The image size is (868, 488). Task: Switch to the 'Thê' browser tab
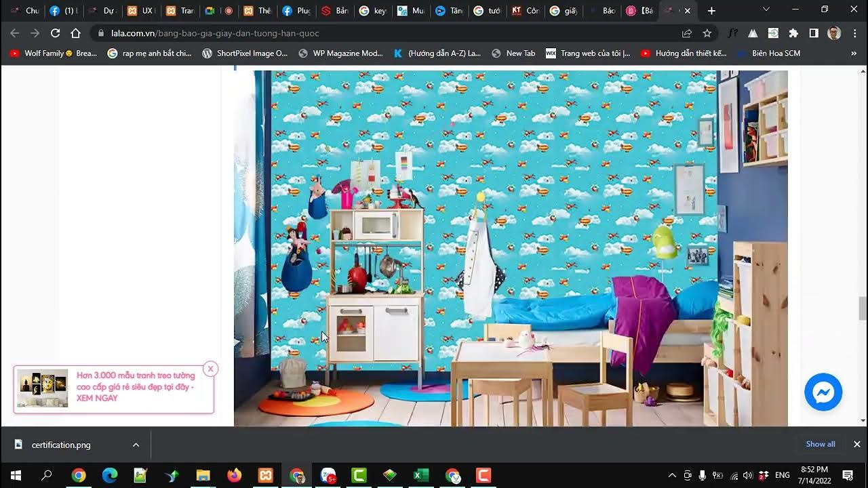(257, 11)
